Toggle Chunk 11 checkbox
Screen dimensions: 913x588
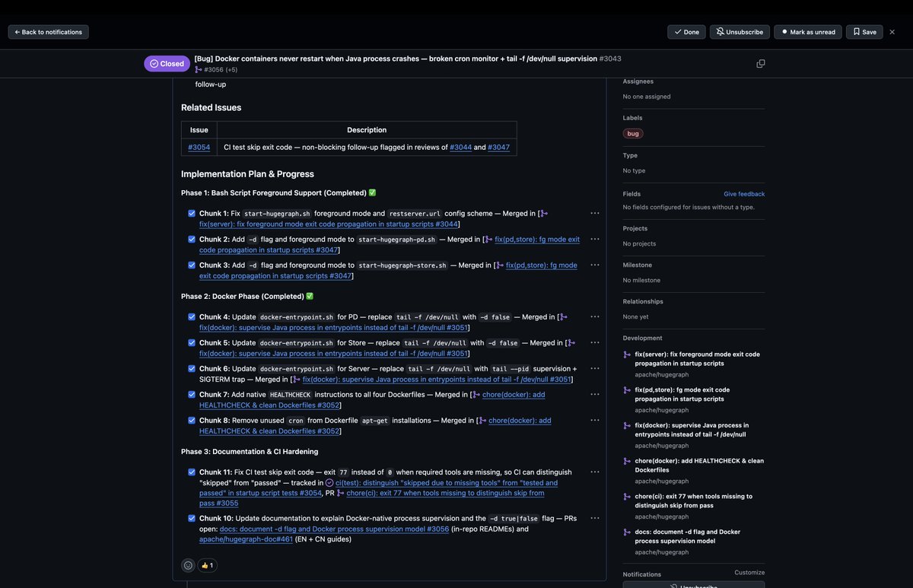pyautogui.click(x=192, y=472)
